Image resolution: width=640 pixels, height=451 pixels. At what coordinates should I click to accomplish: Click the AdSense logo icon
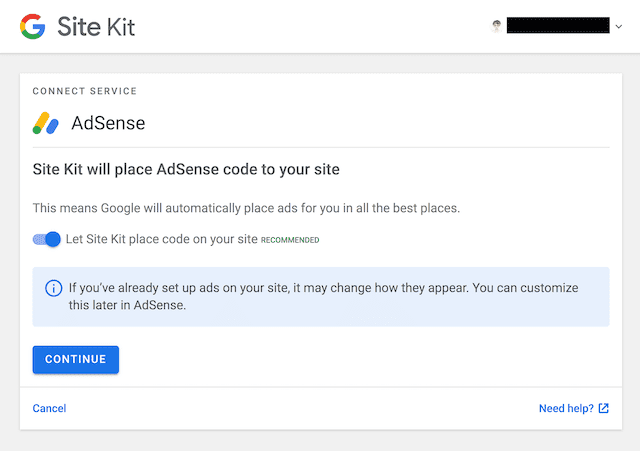point(47,124)
